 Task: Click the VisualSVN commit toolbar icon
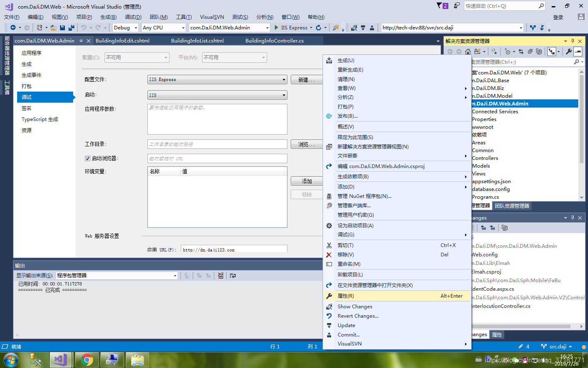point(372,28)
